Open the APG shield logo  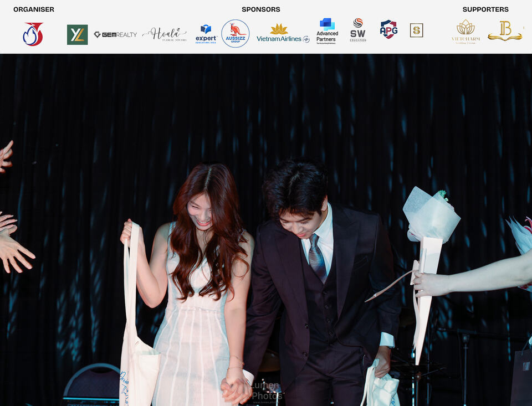coord(389,29)
